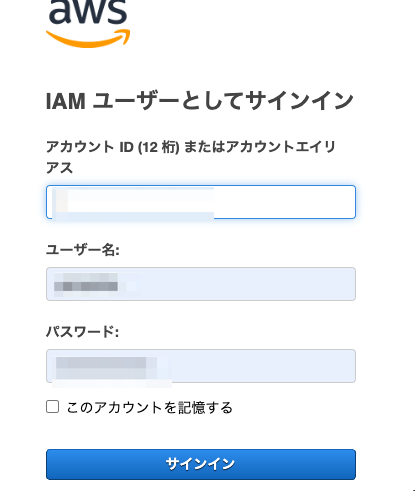
Task: Hit the blue サインイン button
Action: [201, 464]
